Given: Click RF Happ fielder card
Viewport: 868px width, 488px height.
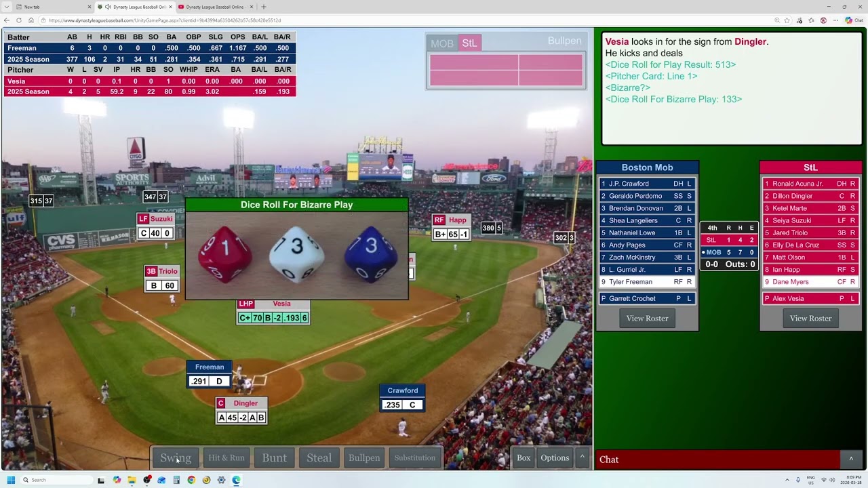Looking at the screenshot, I should [x=451, y=227].
